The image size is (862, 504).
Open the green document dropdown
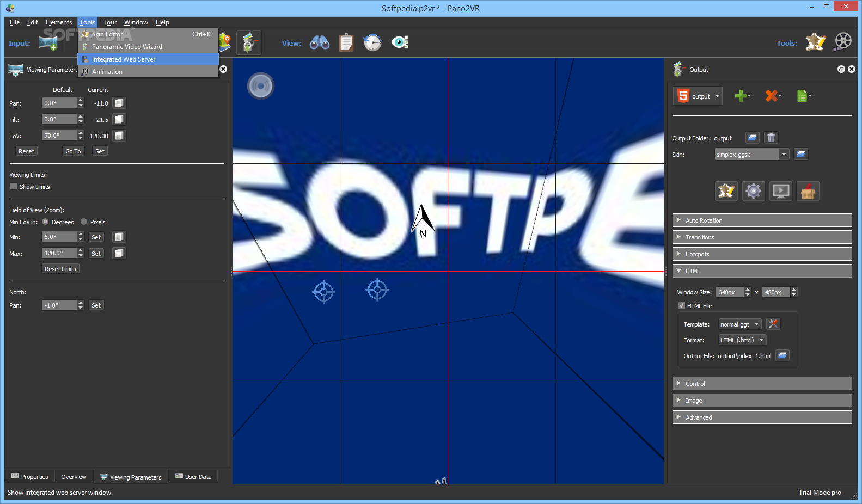point(804,96)
